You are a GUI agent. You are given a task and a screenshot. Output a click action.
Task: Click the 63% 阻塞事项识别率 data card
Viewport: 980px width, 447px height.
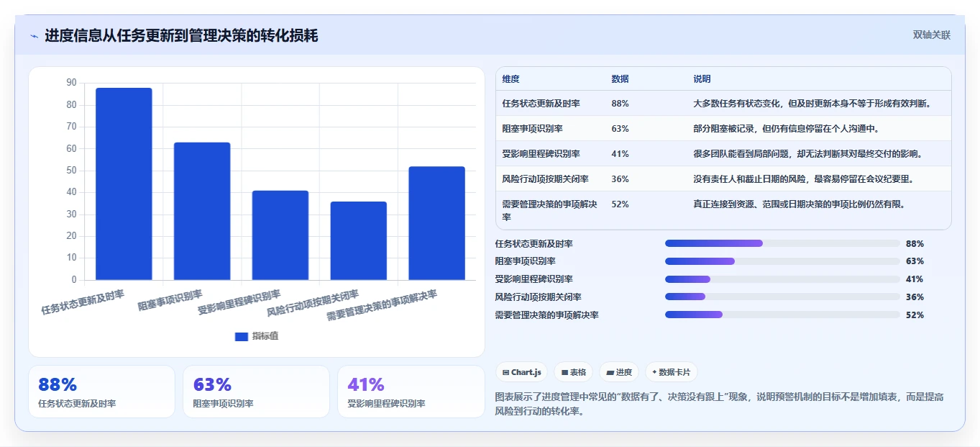pos(256,392)
